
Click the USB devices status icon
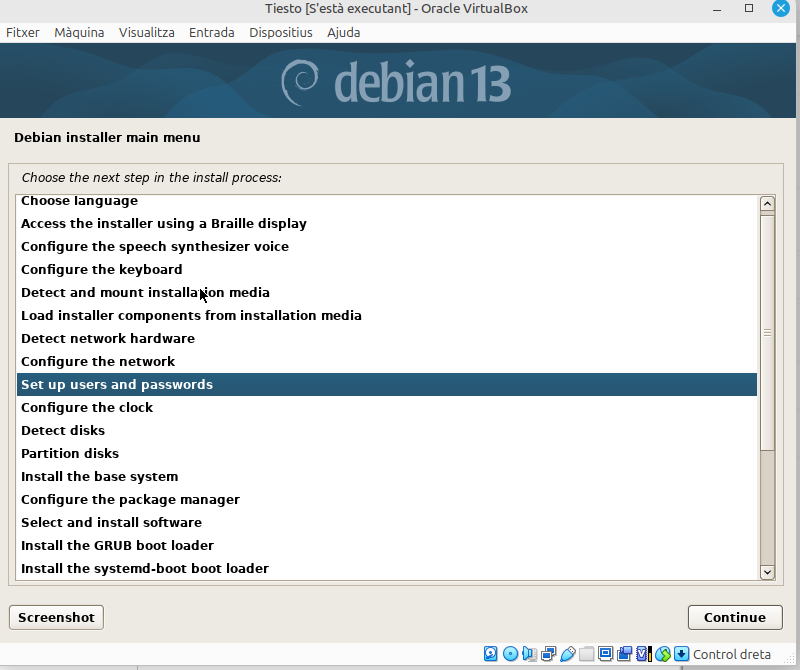pyautogui.click(x=568, y=654)
